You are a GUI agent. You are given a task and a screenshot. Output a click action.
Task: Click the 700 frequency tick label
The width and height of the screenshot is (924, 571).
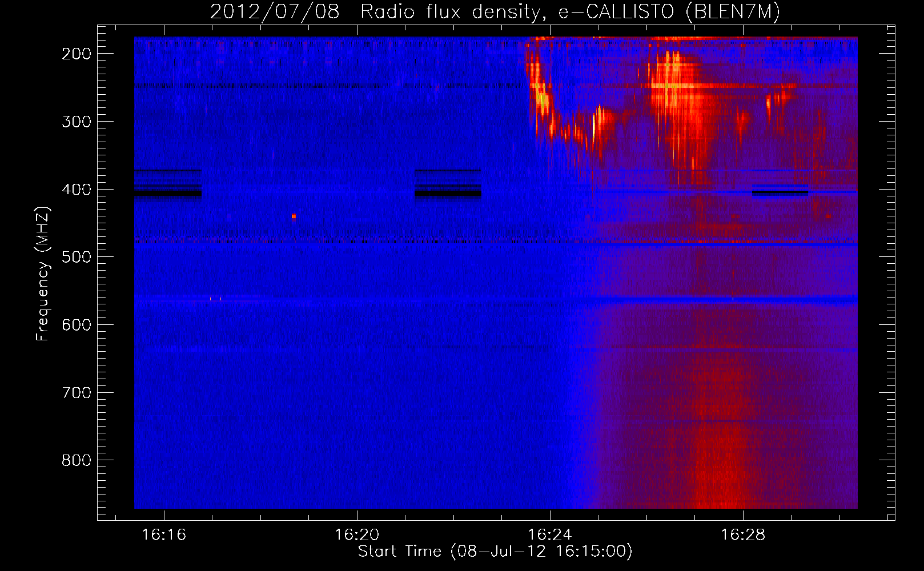click(77, 393)
